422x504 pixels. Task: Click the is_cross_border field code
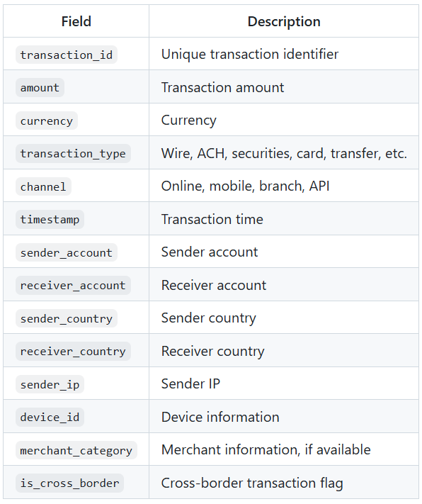(69, 483)
